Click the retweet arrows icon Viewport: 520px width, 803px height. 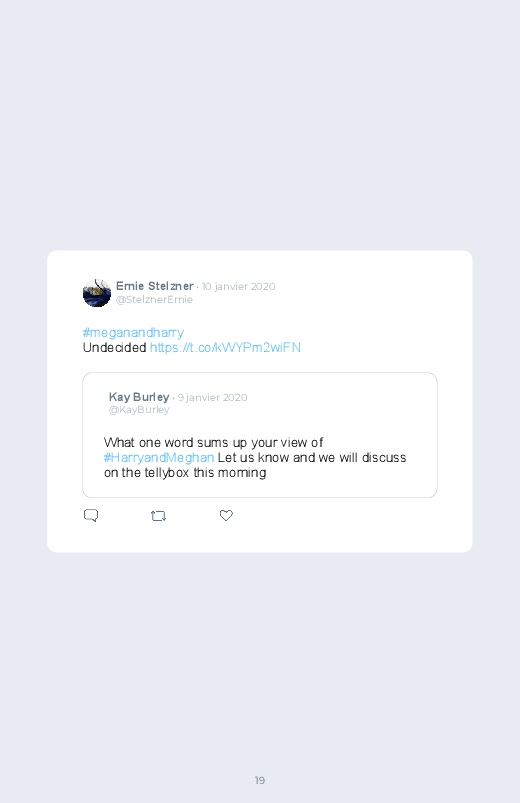[x=158, y=516]
